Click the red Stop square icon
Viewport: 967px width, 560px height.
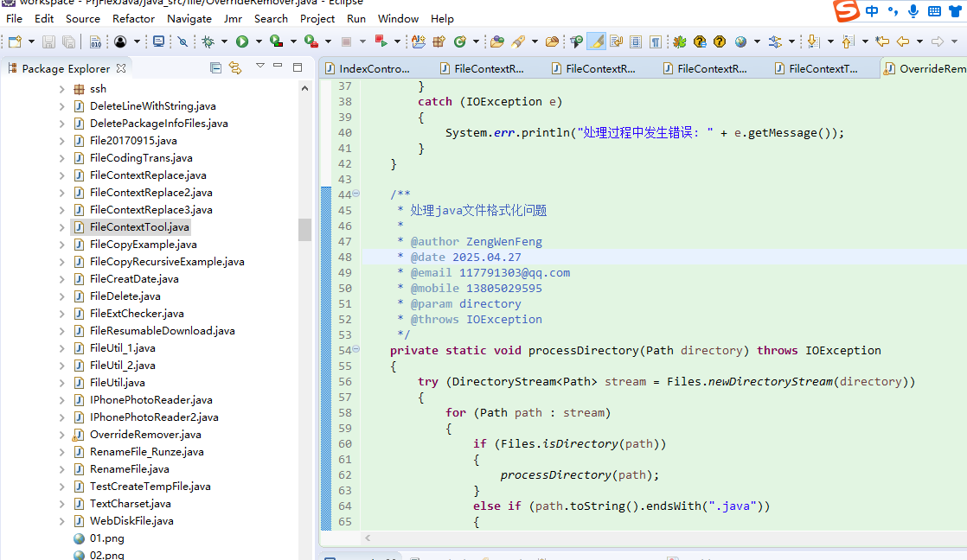346,41
